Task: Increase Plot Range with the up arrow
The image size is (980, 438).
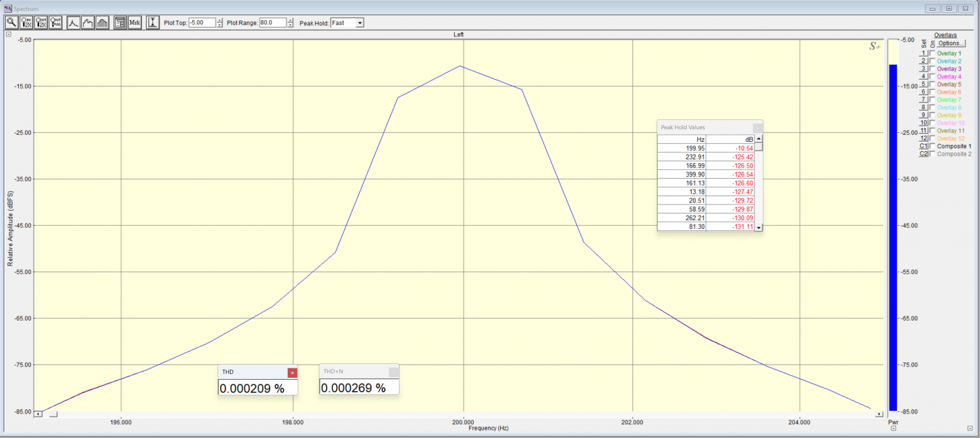Action: [x=290, y=21]
